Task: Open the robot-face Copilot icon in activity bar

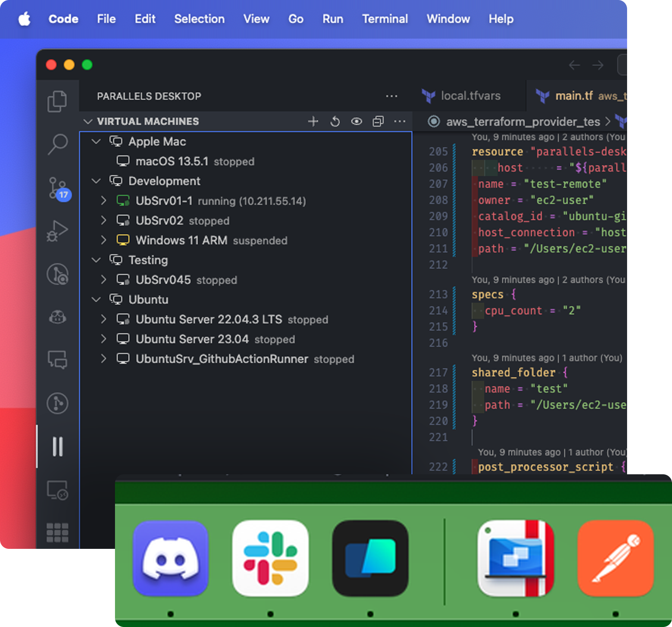Action: coord(57,317)
